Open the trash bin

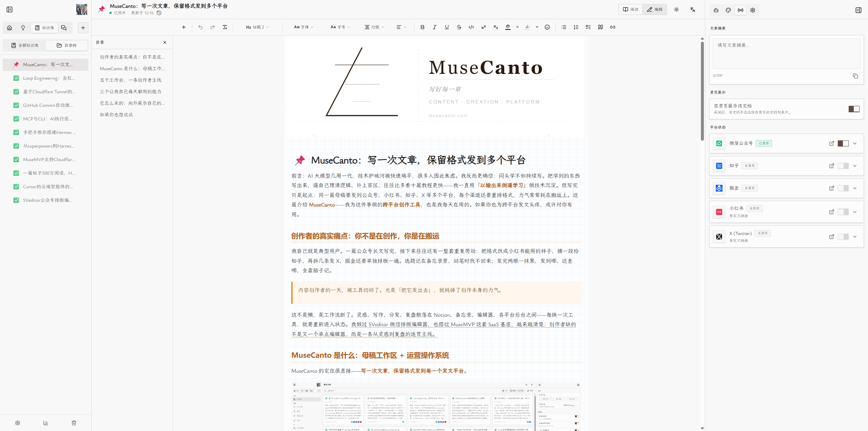[x=74, y=423]
